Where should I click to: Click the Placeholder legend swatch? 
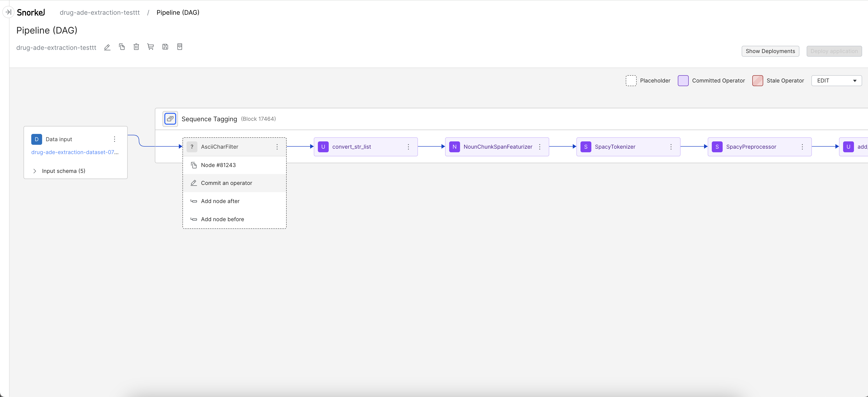pyautogui.click(x=631, y=81)
